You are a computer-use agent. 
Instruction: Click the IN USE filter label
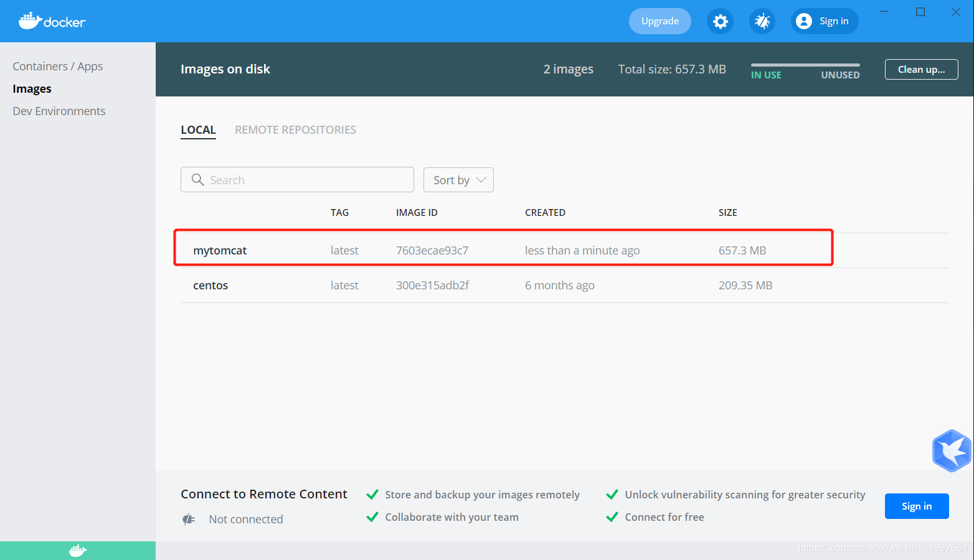pyautogui.click(x=766, y=75)
